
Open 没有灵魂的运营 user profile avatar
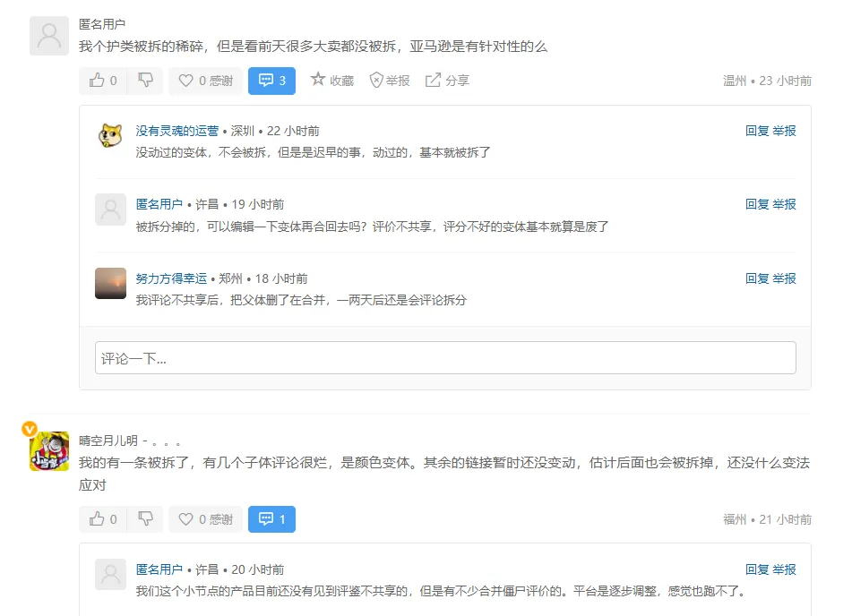(110, 136)
